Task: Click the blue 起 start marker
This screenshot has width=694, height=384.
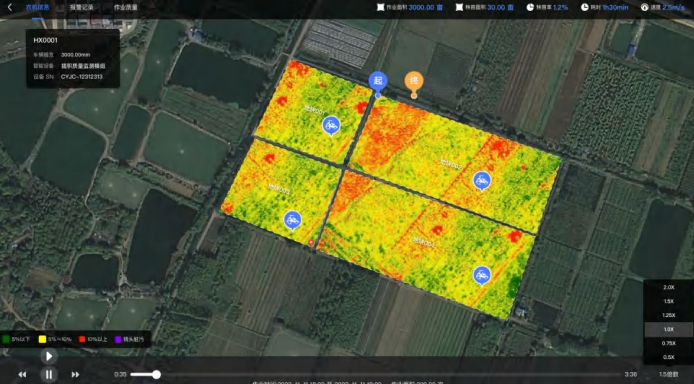Action: tap(378, 81)
